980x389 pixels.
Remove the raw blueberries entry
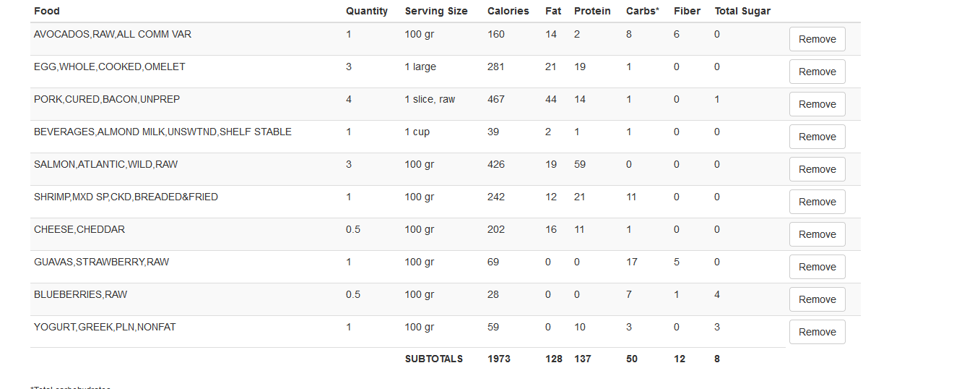(817, 299)
